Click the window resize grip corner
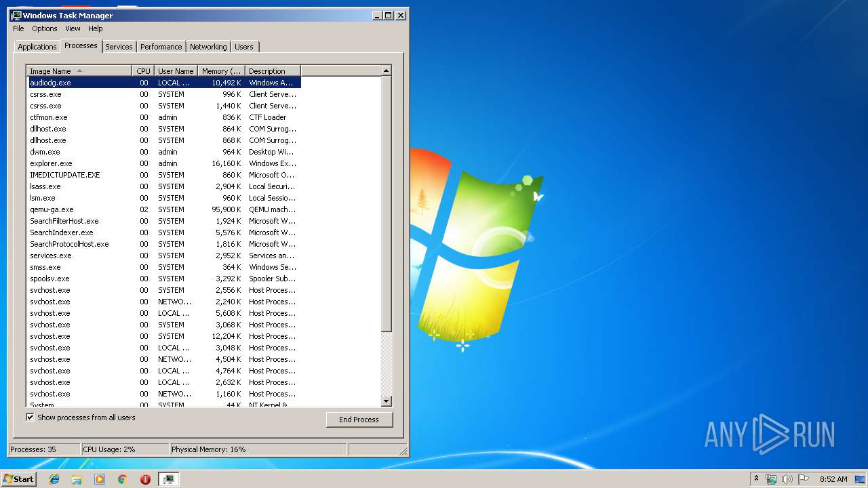Image resolution: width=868 pixels, height=488 pixels. [x=403, y=451]
